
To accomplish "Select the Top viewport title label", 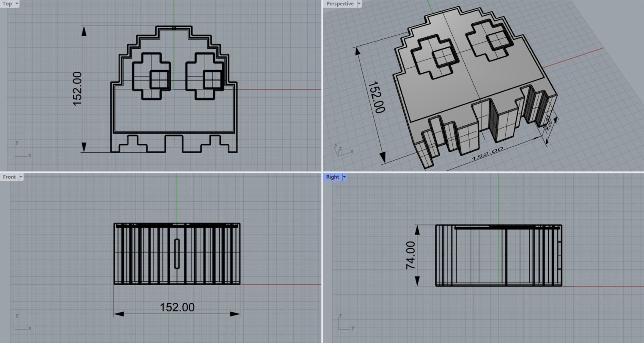I will tap(7, 4).
